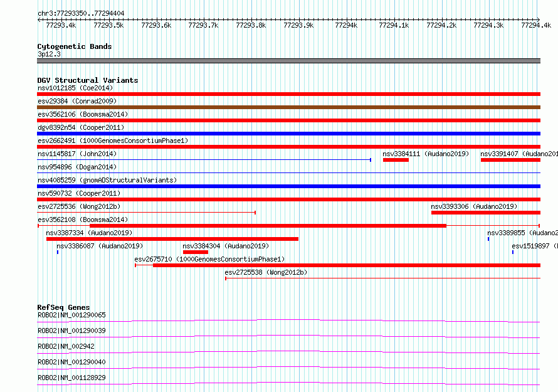Click the 77293.8k ruler tick label

pos(251,25)
